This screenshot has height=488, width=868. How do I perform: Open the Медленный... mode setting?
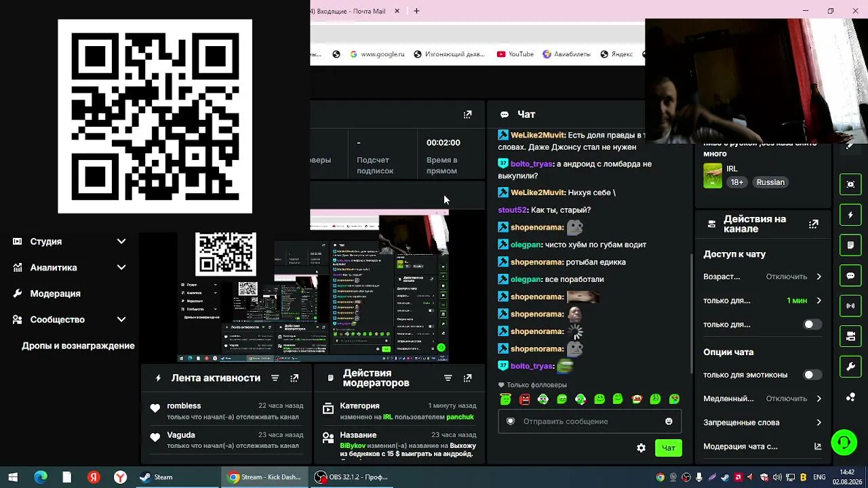click(762, 399)
